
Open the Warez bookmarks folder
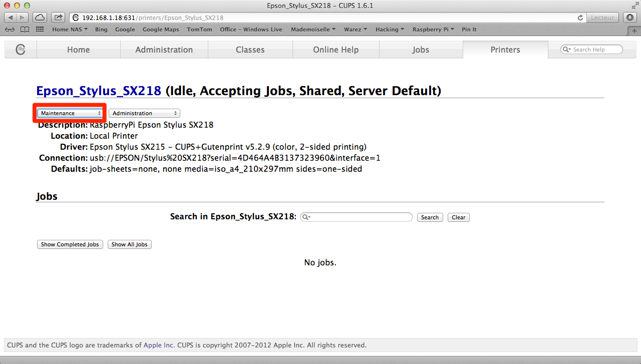coord(355,30)
